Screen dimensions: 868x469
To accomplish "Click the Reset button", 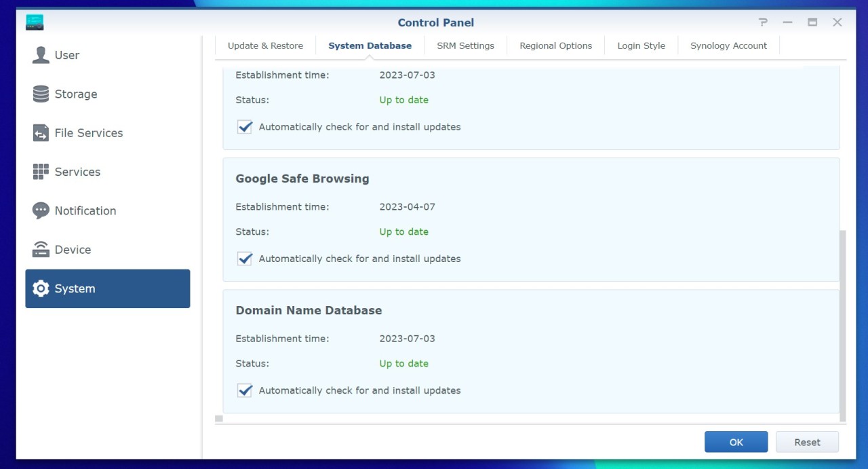I will pos(807,442).
